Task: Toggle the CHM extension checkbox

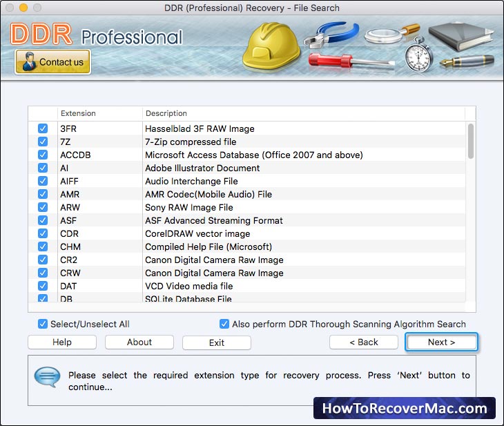Action: pos(43,246)
